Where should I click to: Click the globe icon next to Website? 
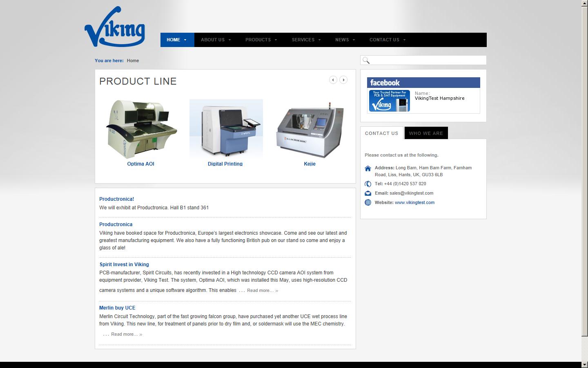click(368, 202)
